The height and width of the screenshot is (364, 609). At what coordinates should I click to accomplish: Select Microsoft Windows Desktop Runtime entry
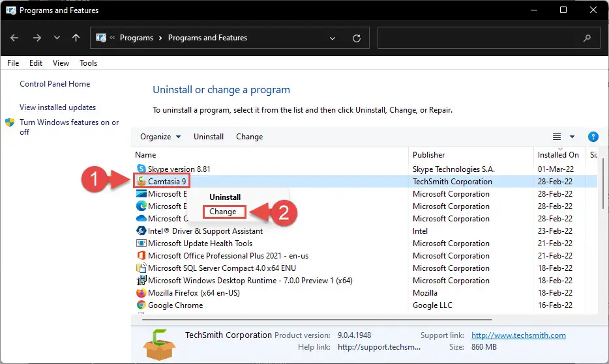coord(250,280)
